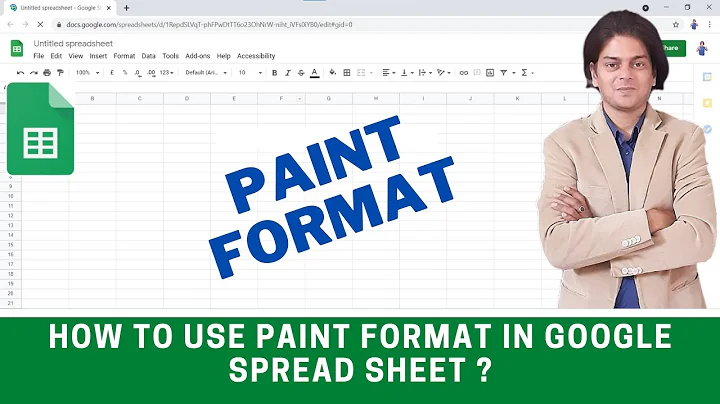
Task: Click the merge cells icon
Action: [x=361, y=73]
